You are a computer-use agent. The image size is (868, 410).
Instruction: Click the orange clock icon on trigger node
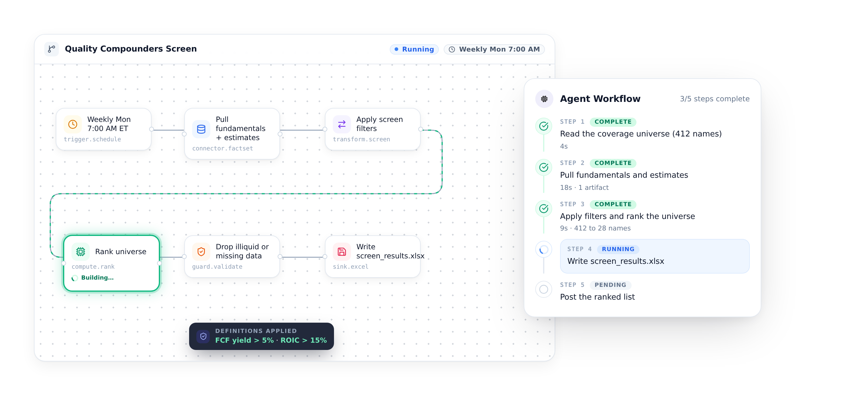(72, 124)
